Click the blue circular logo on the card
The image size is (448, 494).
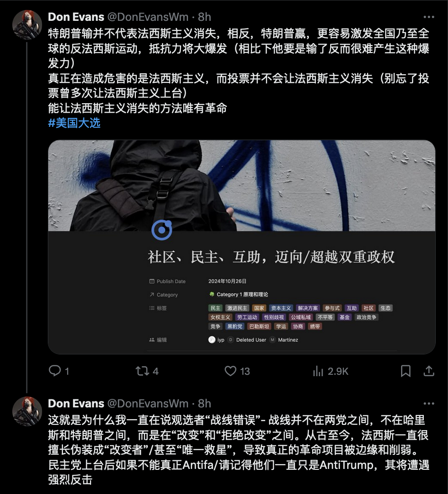coord(162,230)
